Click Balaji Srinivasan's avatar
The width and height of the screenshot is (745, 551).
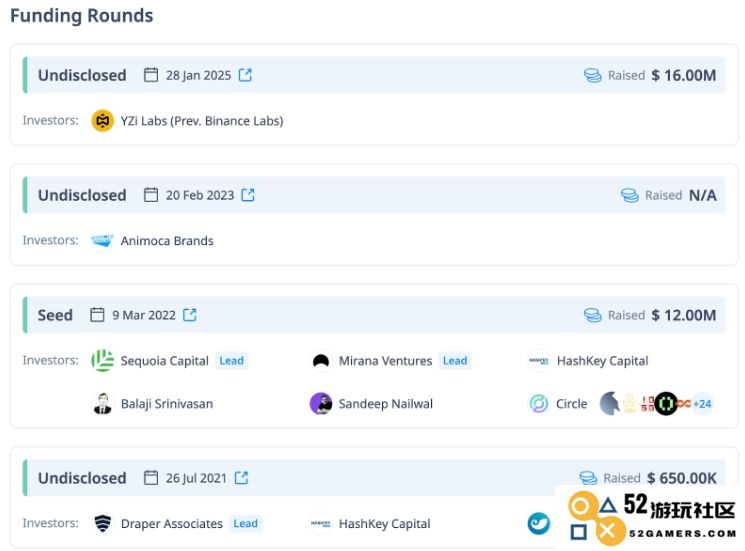[x=103, y=404]
